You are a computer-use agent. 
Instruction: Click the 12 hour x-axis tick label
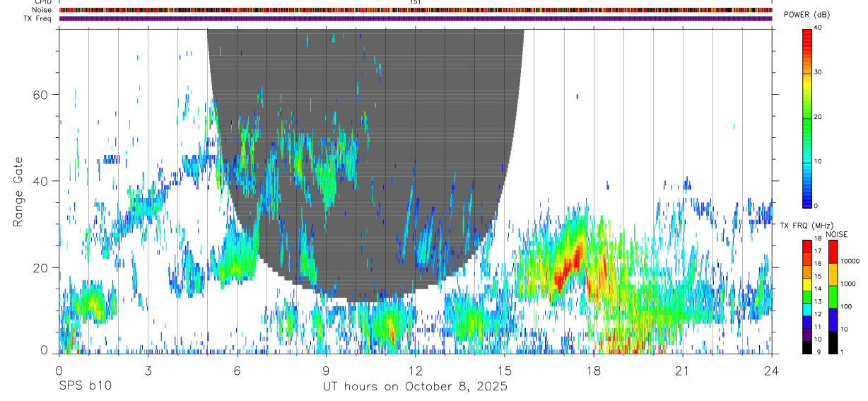(415, 370)
